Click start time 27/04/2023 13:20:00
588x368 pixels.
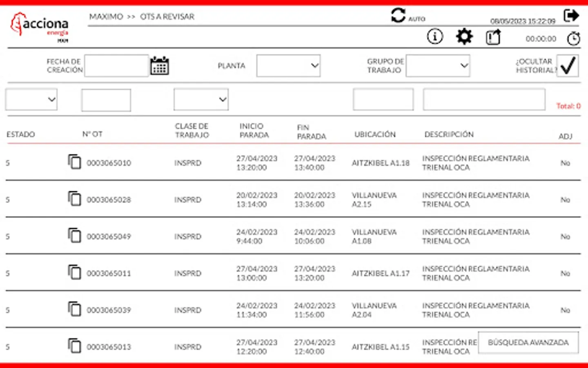click(257, 163)
